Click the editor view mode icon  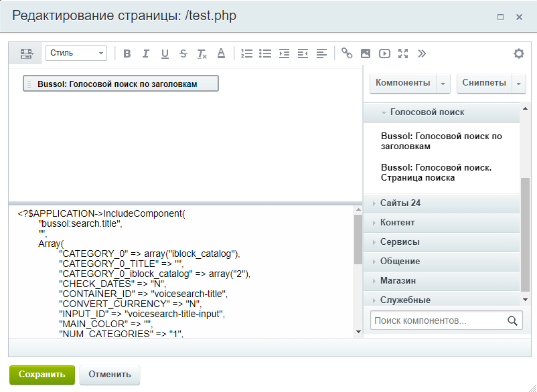click(x=25, y=54)
